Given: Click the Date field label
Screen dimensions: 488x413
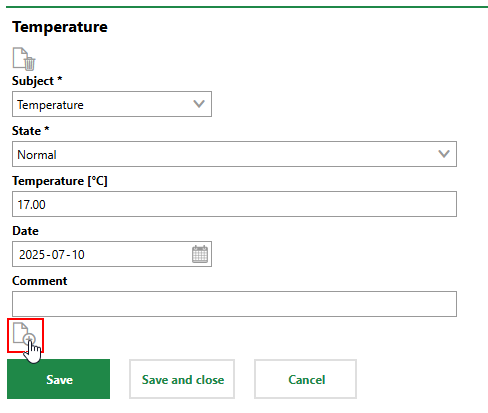Looking at the screenshot, I should tap(25, 231).
